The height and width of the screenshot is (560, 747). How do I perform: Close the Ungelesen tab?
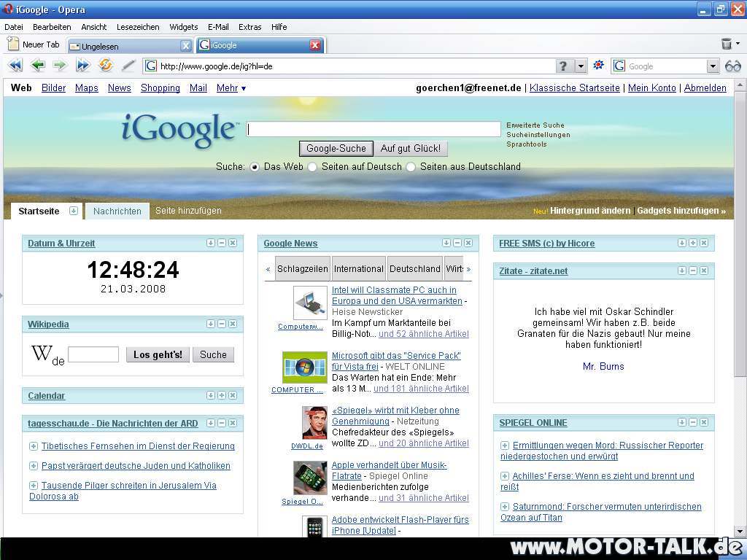(186, 46)
